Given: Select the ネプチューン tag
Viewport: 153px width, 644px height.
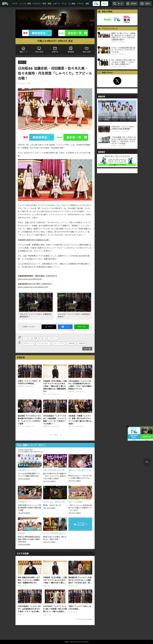Looking at the screenshot, I should [28, 343].
